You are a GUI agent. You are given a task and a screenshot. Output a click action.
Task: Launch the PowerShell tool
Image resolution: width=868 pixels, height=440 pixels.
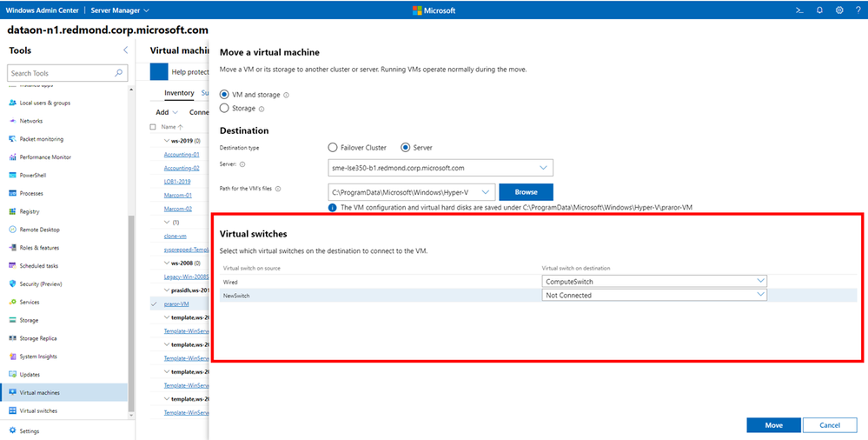pyautogui.click(x=33, y=175)
